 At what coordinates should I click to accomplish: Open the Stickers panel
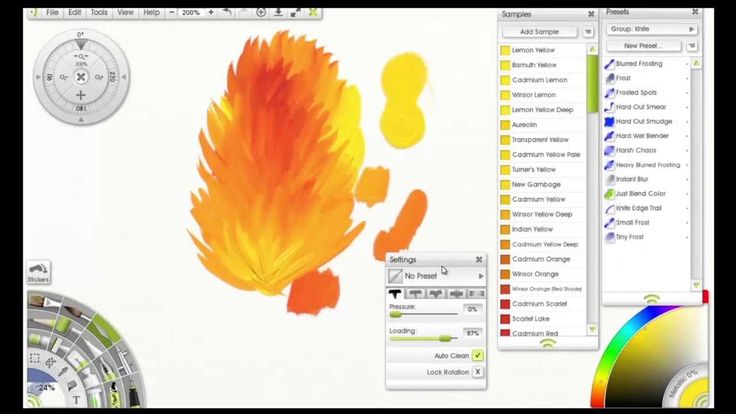pos(38,272)
